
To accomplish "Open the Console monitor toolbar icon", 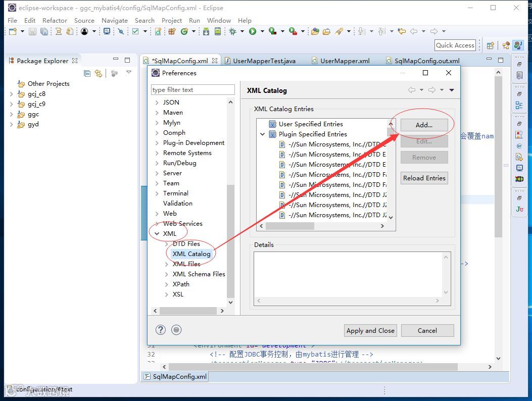I will 107,31.
